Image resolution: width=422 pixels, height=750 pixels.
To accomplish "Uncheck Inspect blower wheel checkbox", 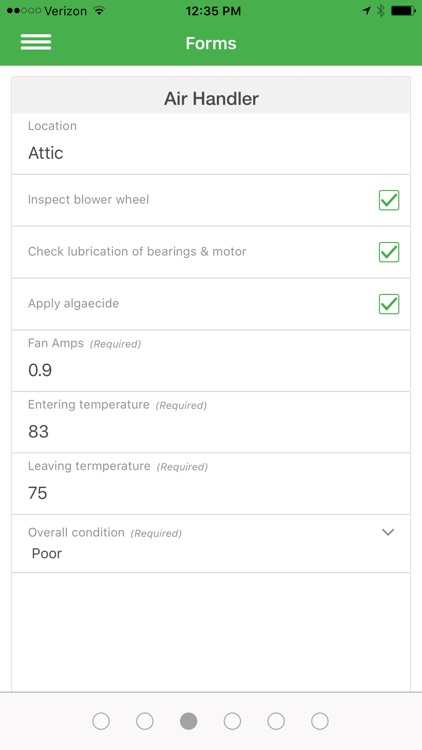I will pos(389,200).
